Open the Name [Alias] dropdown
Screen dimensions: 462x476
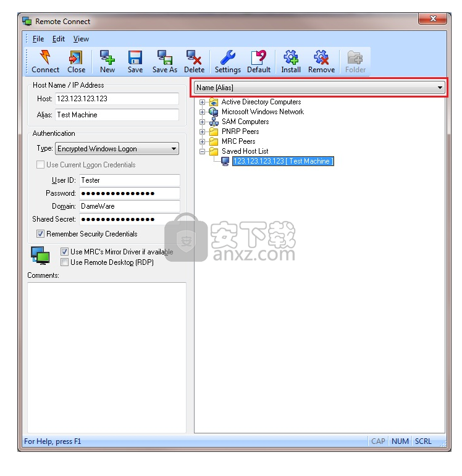319,88
